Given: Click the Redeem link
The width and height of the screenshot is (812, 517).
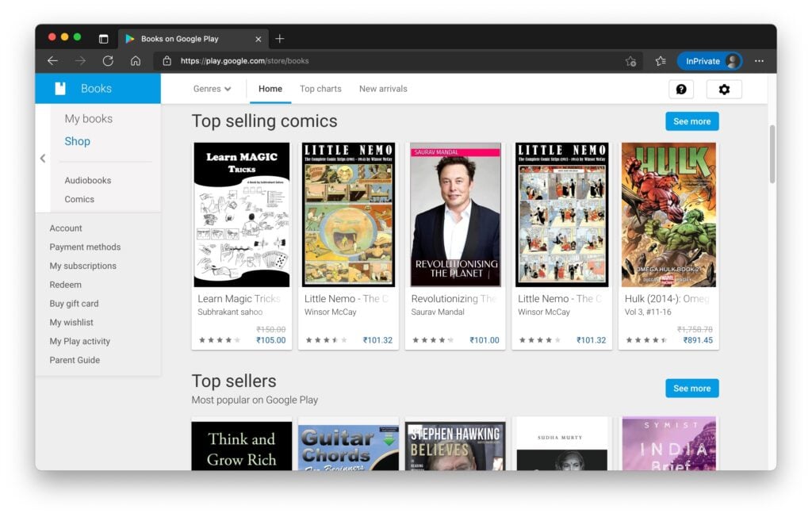Looking at the screenshot, I should coord(65,285).
